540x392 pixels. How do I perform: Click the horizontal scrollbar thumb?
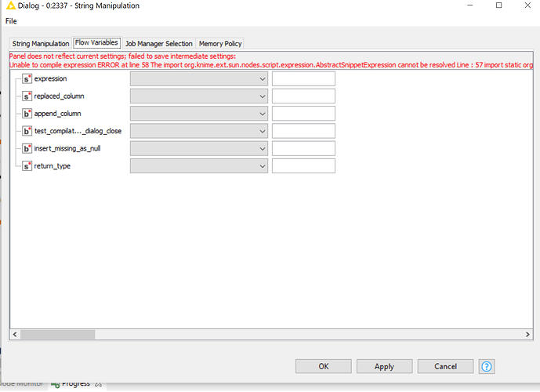point(57,335)
